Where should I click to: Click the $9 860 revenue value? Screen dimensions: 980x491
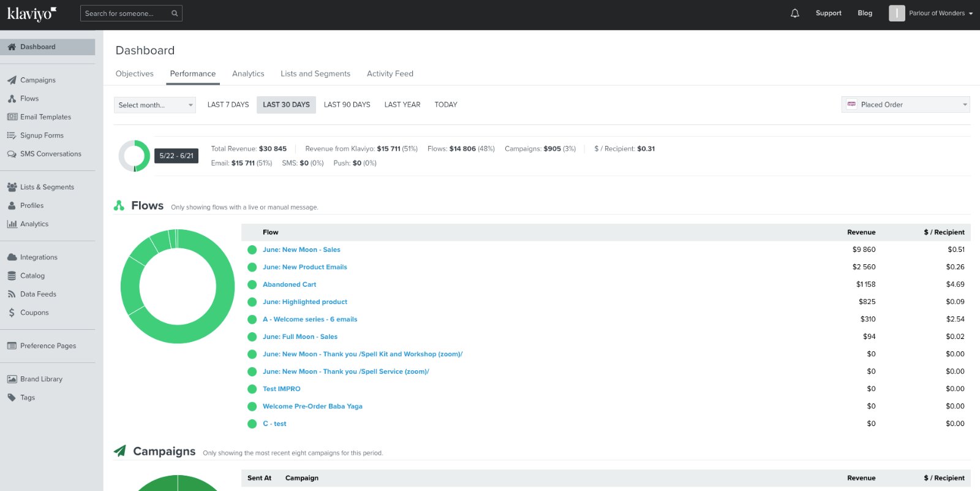(864, 250)
